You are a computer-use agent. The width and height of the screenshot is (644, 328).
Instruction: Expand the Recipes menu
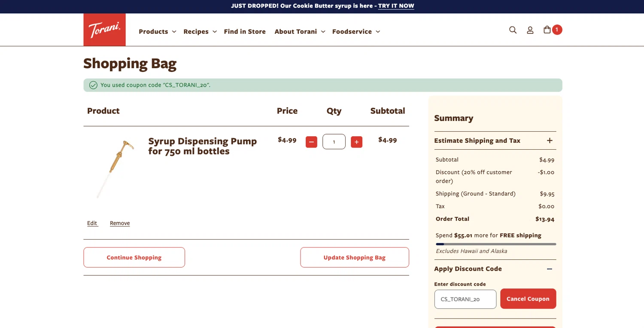pos(200,31)
